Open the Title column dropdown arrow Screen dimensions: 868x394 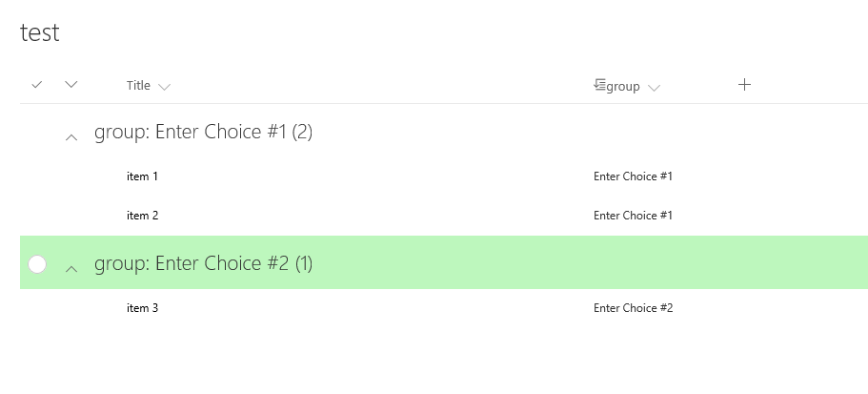[165, 88]
